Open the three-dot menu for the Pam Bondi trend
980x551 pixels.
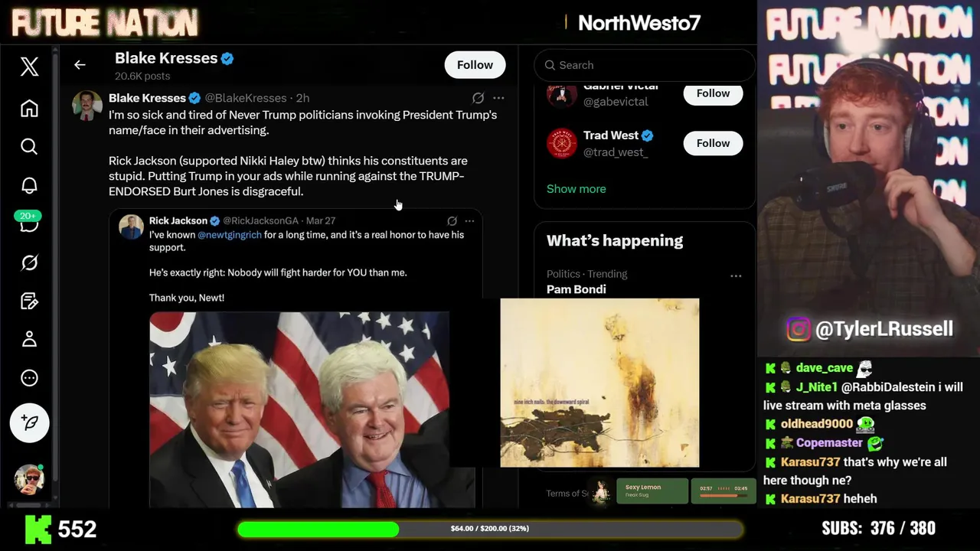click(x=736, y=275)
